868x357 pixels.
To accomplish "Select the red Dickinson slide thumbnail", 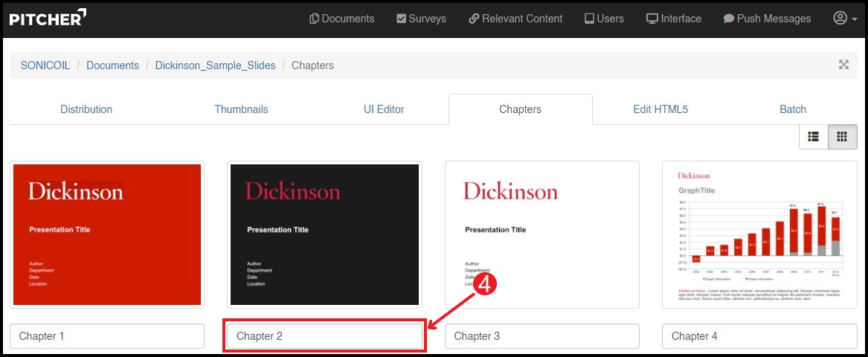I will click(x=107, y=234).
